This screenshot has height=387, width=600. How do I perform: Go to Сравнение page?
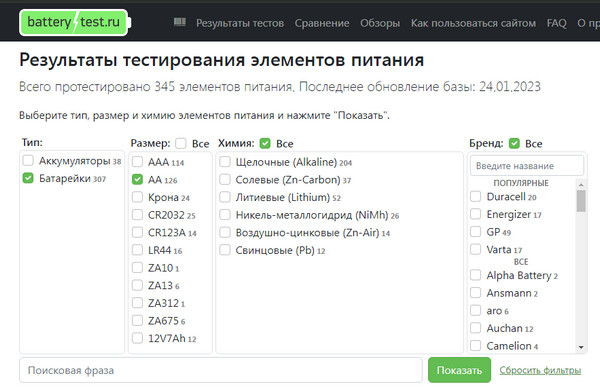(322, 23)
